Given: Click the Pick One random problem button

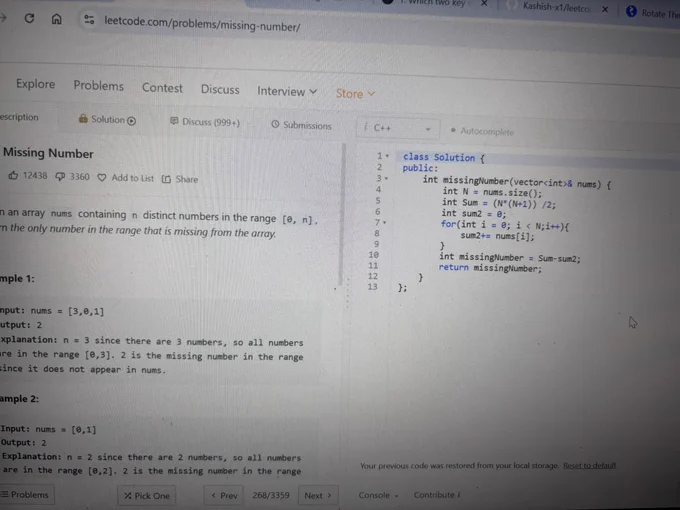Looking at the screenshot, I should click(147, 495).
